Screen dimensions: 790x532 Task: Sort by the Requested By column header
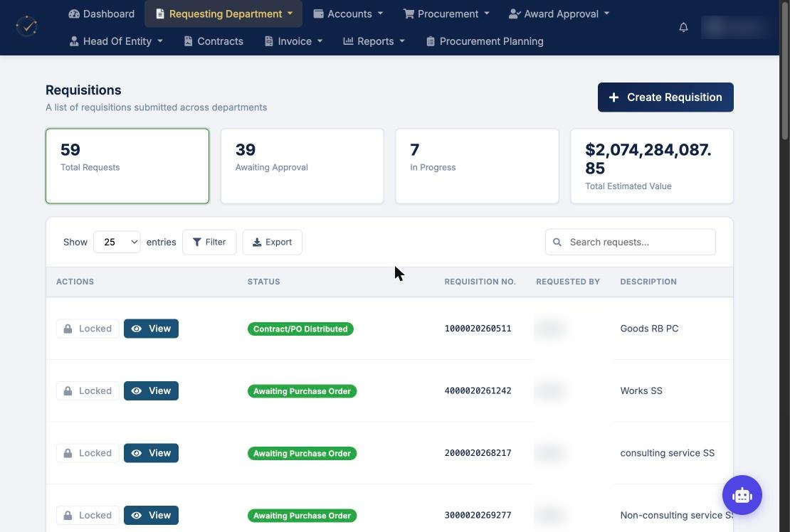[x=568, y=282]
